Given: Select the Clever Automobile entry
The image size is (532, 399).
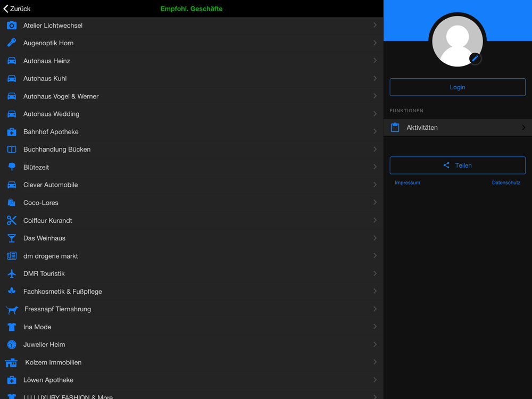Looking at the screenshot, I should coord(192,185).
